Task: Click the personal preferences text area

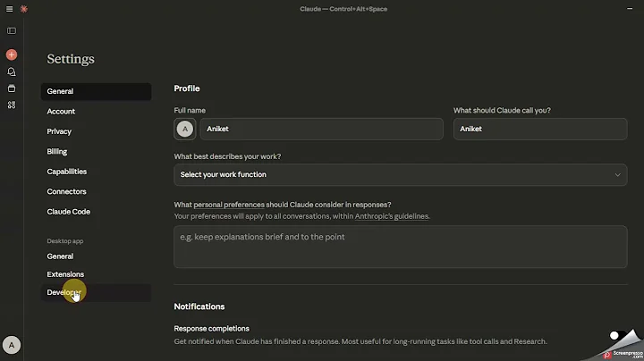Action: point(401,247)
